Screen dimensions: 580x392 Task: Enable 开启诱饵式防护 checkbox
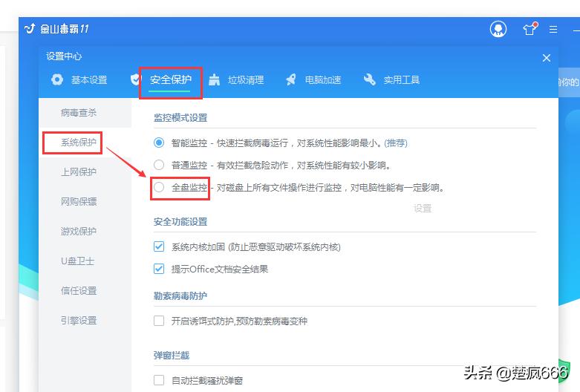point(159,321)
